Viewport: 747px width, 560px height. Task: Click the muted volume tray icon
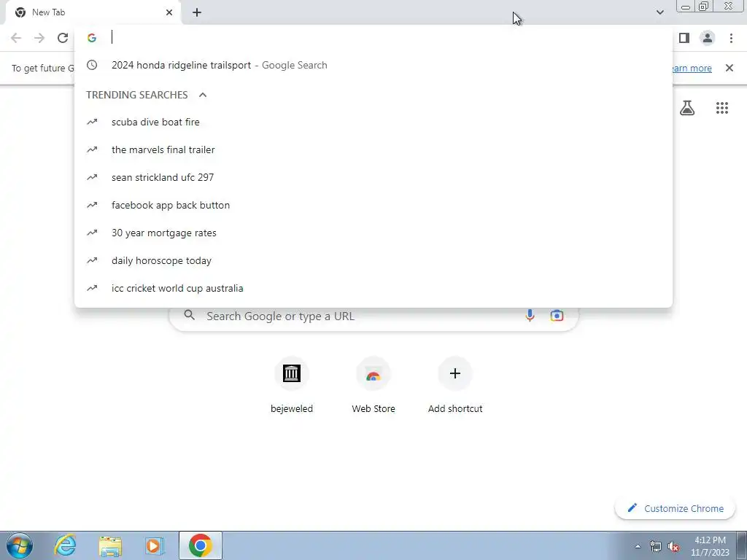tap(673, 546)
